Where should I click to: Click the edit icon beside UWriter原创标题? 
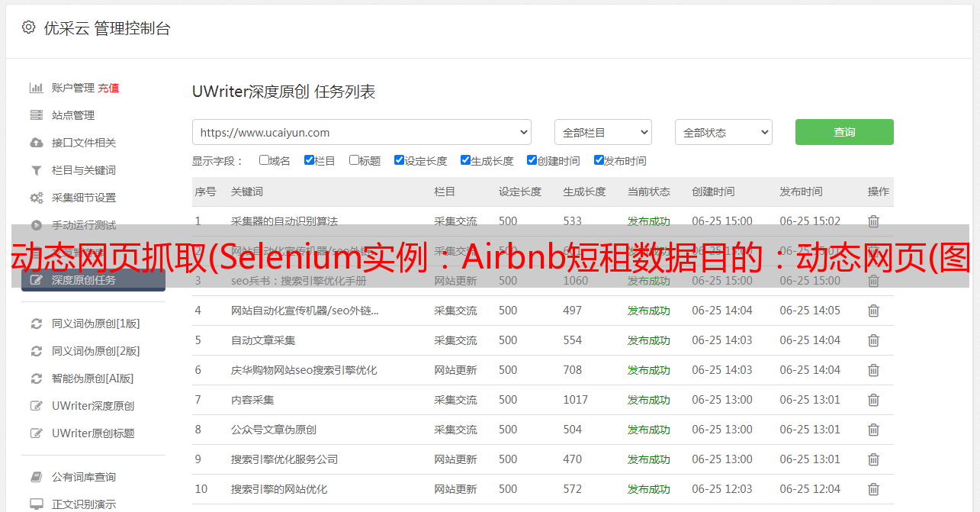coord(36,433)
